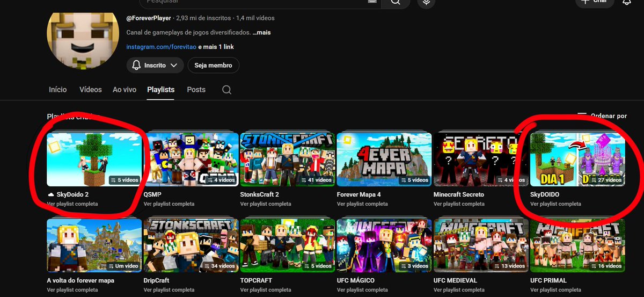
Task: Switch to the Vídeos tab
Action: pyautogui.click(x=91, y=90)
